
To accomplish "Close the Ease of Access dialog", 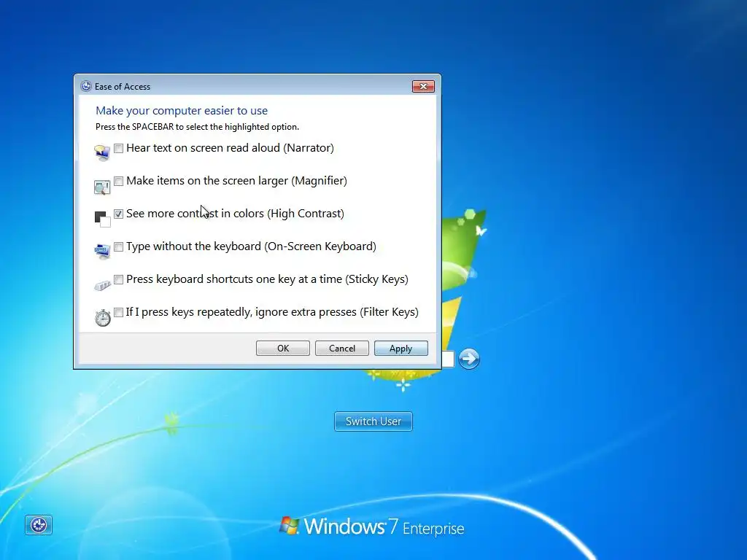I will pyautogui.click(x=423, y=86).
